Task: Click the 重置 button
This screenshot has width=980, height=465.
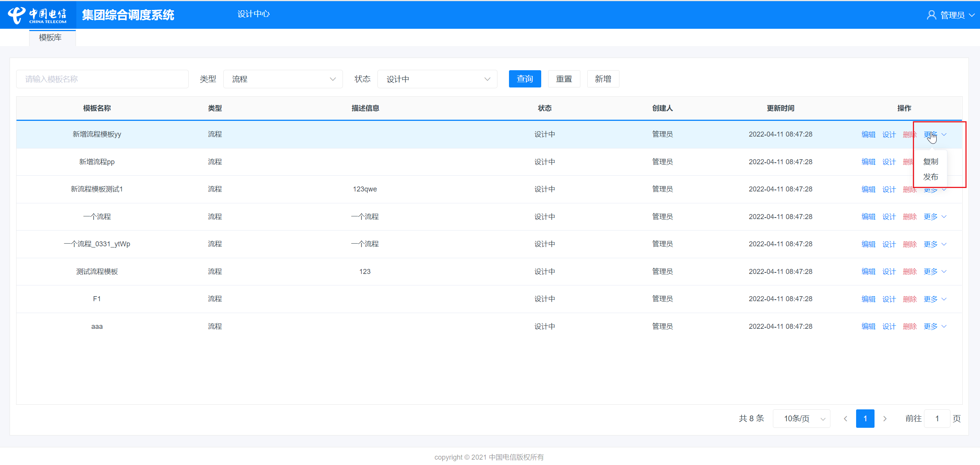Action: 564,79
